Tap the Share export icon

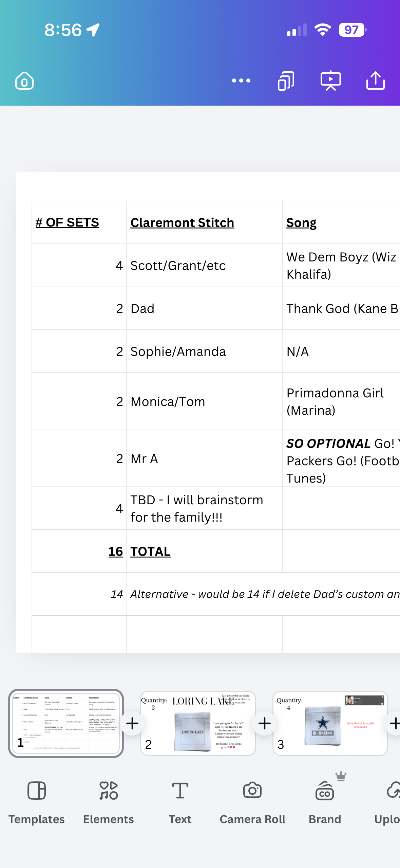click(x=376, y=81)
